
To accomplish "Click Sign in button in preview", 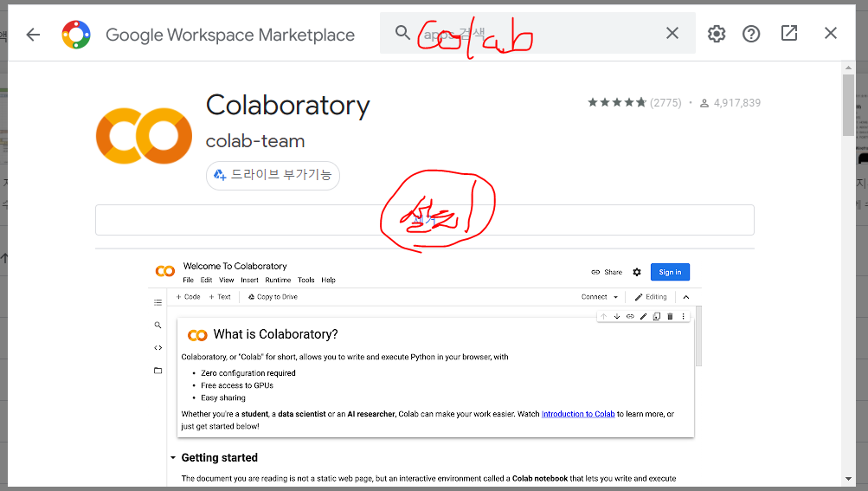I will [670, 272].
